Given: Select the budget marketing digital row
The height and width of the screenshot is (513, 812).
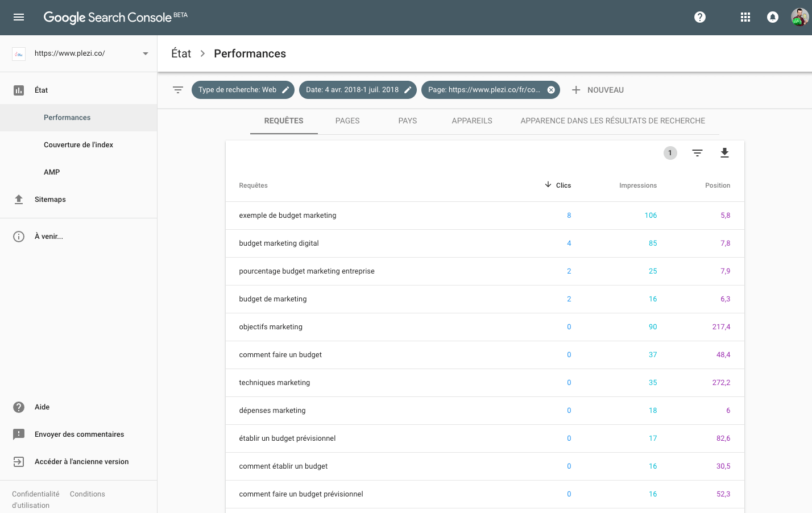Looking at the screenshot, I should click(485, 243).
